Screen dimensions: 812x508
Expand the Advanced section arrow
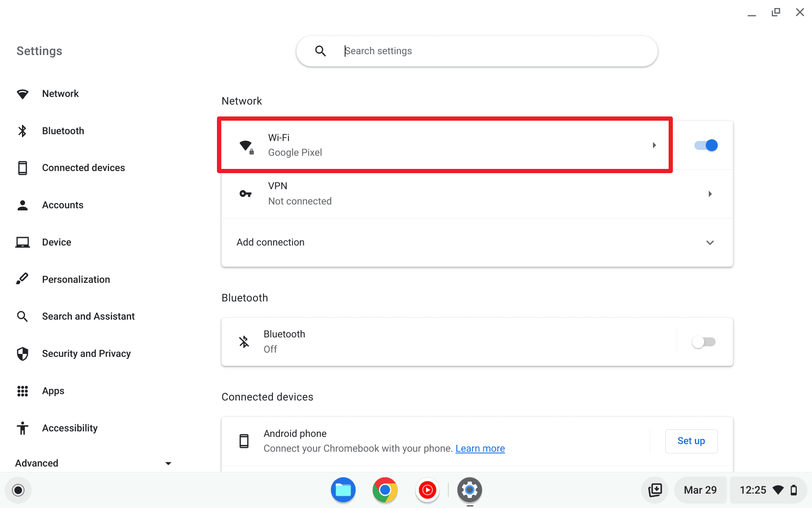click(x=168, y=464)
